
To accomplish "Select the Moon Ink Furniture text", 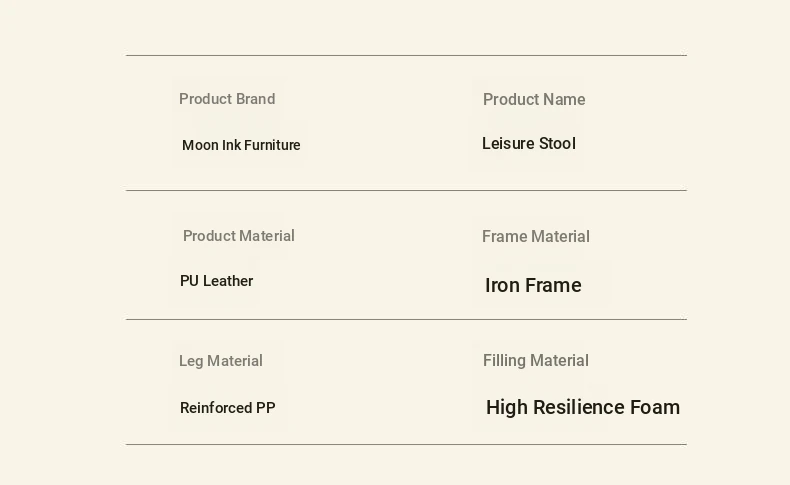I will click(x=241, y=145).
